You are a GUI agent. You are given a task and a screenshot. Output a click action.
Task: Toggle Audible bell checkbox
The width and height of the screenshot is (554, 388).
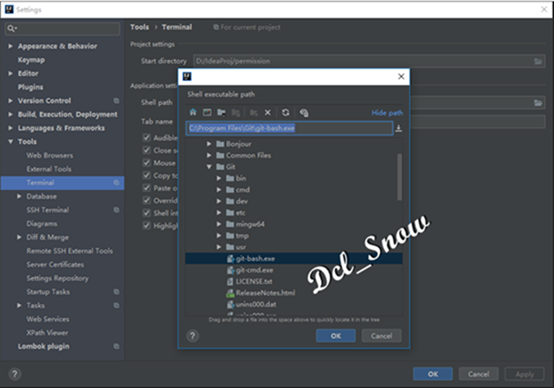click(147, 137)
